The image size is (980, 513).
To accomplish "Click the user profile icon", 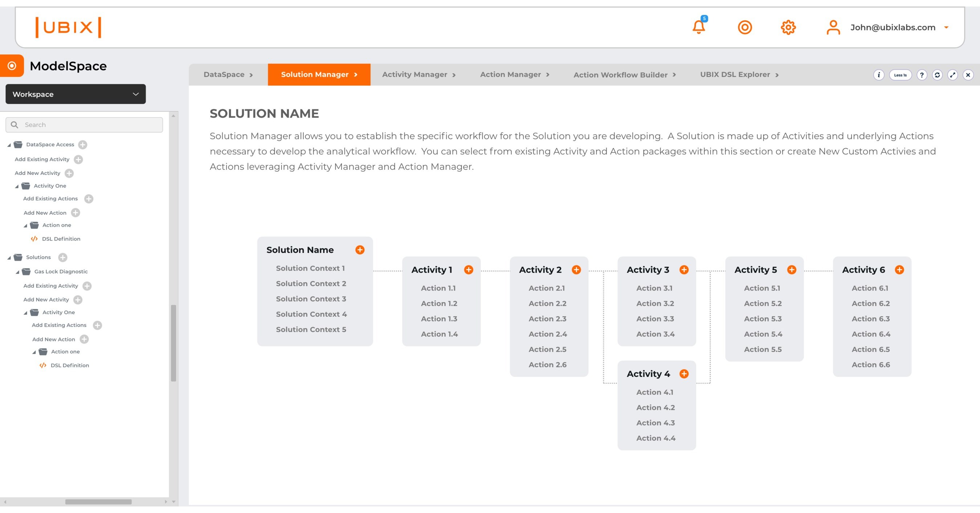I will coord(833,27).
